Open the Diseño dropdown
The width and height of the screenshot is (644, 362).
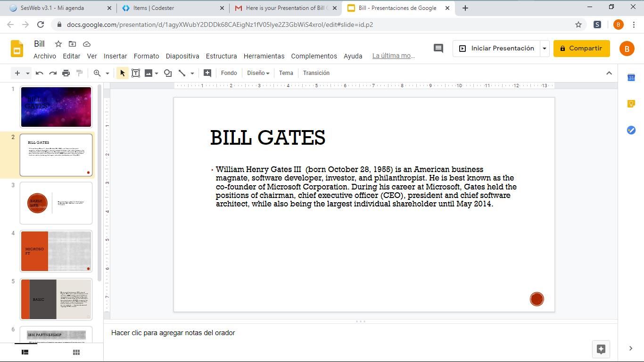[258, 73]
